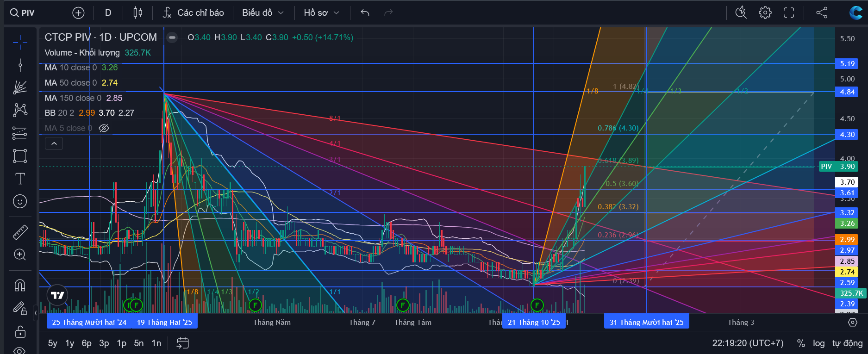Image resolution: width=868 pixels, height=354 pixels.
Task: Select the MA 150 close indicator legend
Action: pyautogui.click(x=83, y=98)
